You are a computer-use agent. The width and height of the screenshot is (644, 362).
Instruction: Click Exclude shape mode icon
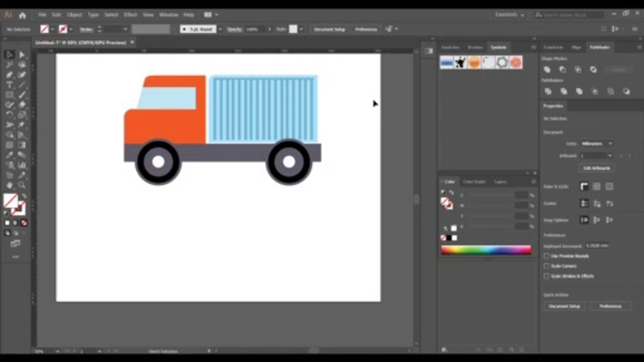pos(593,69)
